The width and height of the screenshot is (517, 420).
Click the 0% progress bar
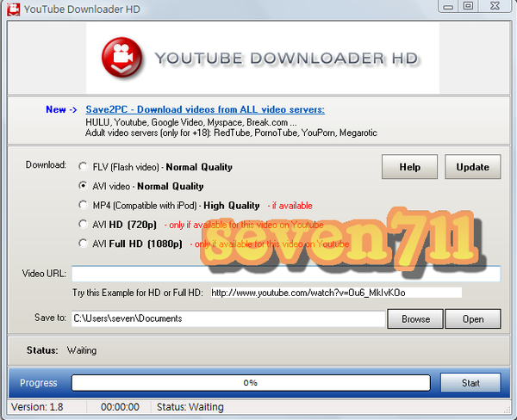click(x=251, y=383)
